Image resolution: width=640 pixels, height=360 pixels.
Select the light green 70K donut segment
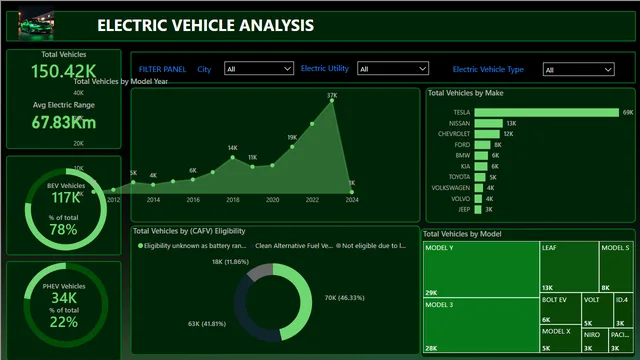(305, 302)
